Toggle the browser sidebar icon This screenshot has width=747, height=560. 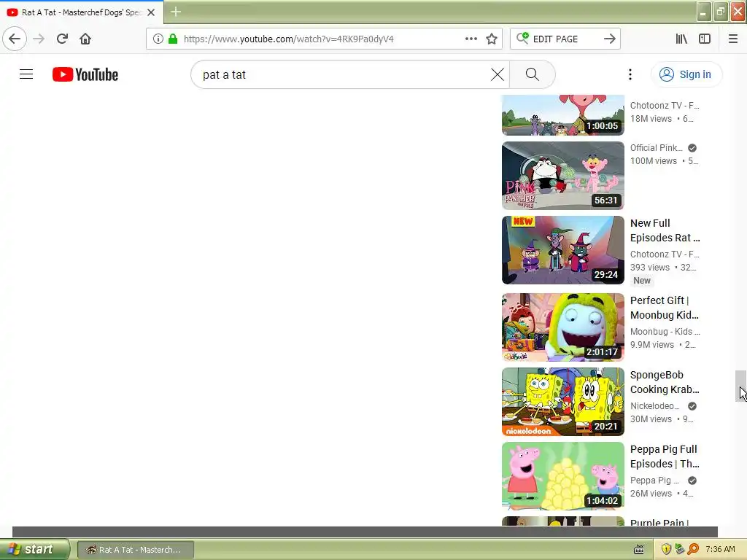pyautogui.click(x=705, y=39)
